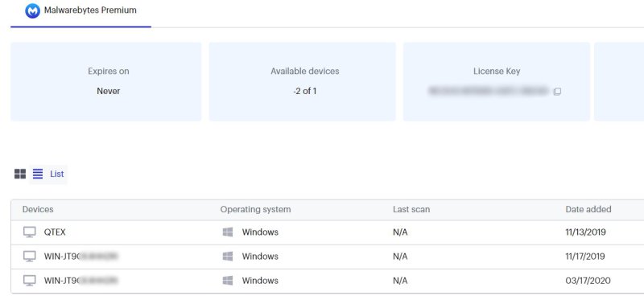
Task: Click the monitor icon for device added 03/17/2020
Action: (x=29, y=281)
